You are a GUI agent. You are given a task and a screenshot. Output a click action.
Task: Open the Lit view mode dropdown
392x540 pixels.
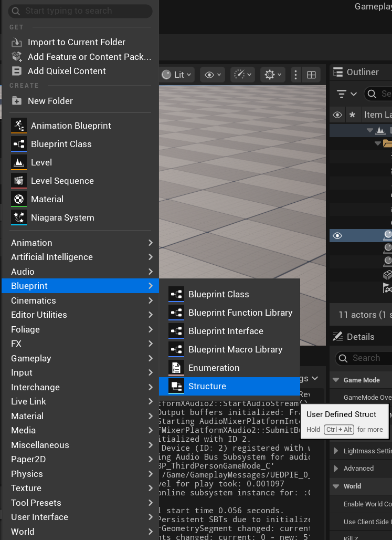(x=176, y=75)
